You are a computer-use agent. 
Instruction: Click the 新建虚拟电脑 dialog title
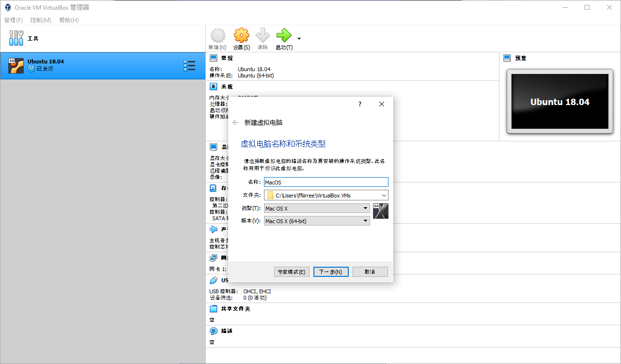click(264, 122)
